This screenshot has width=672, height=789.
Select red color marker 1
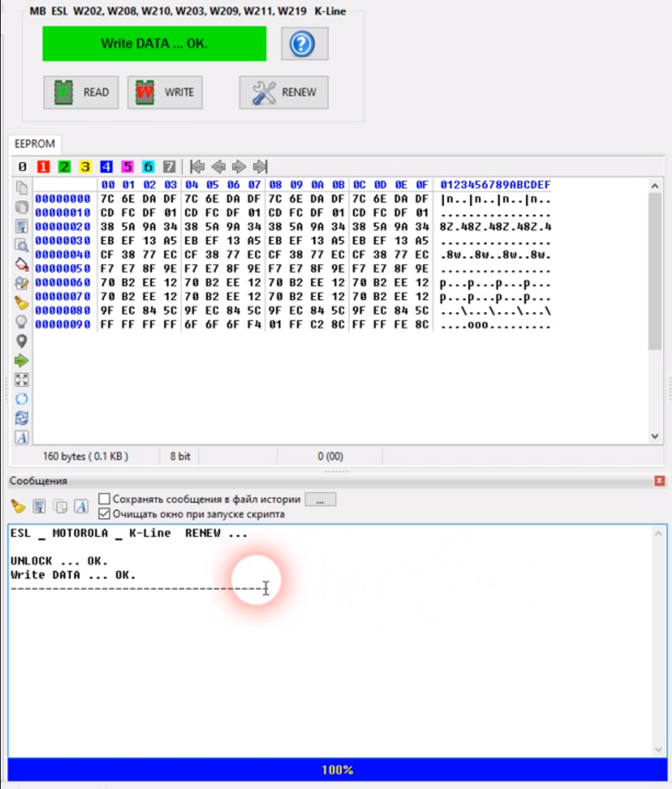tap(43, 167)
